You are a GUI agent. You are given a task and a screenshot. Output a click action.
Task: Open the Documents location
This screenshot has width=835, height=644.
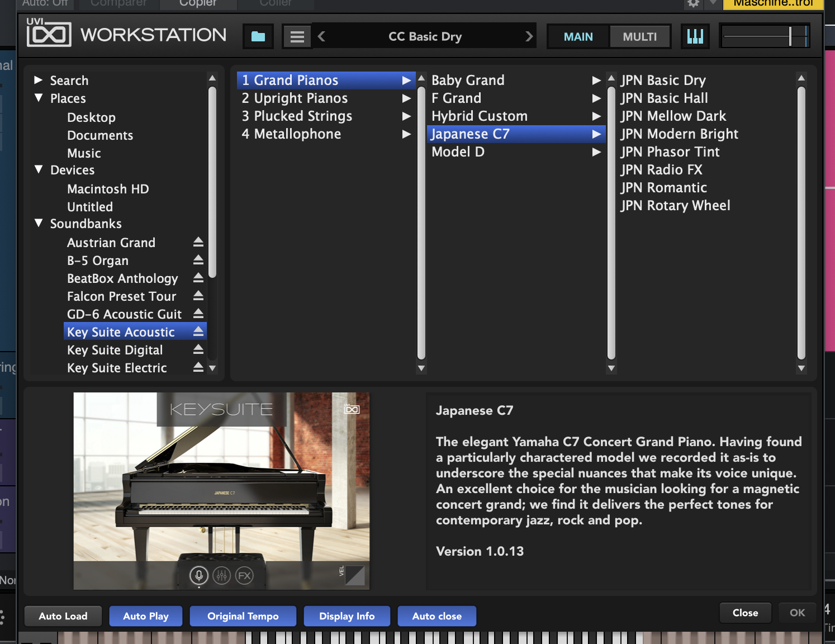(x=100, y=135)
